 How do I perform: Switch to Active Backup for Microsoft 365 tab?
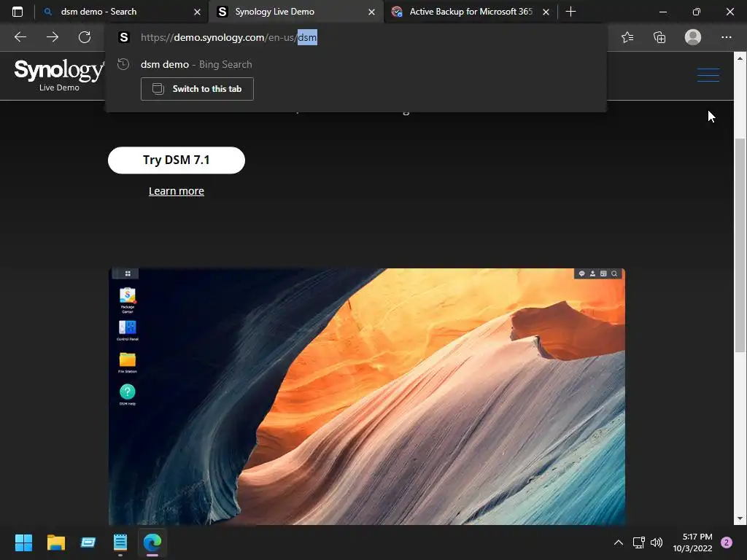[471, 12]
